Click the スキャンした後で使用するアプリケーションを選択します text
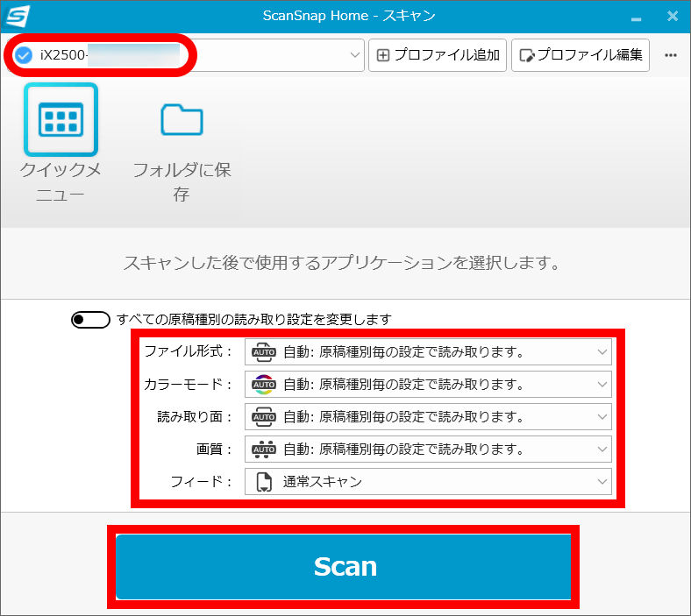This screenshot has height=616, width=691. click(341, 263)
